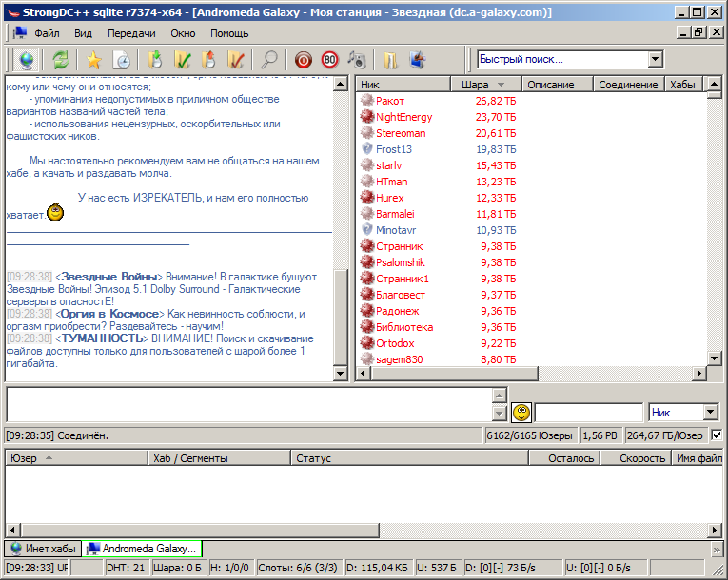The image size is (728, 580).
Task: Expand the Быстрый поиск dropdown arrow
Action: tap(655, 59)
